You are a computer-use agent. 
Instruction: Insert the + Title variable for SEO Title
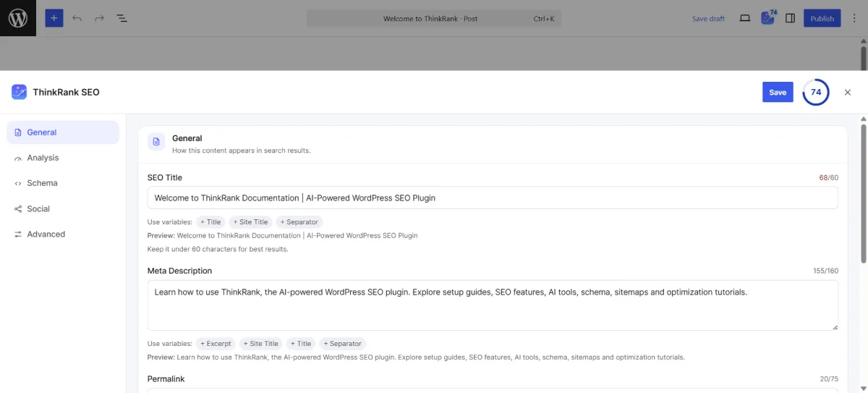(211, 222)
